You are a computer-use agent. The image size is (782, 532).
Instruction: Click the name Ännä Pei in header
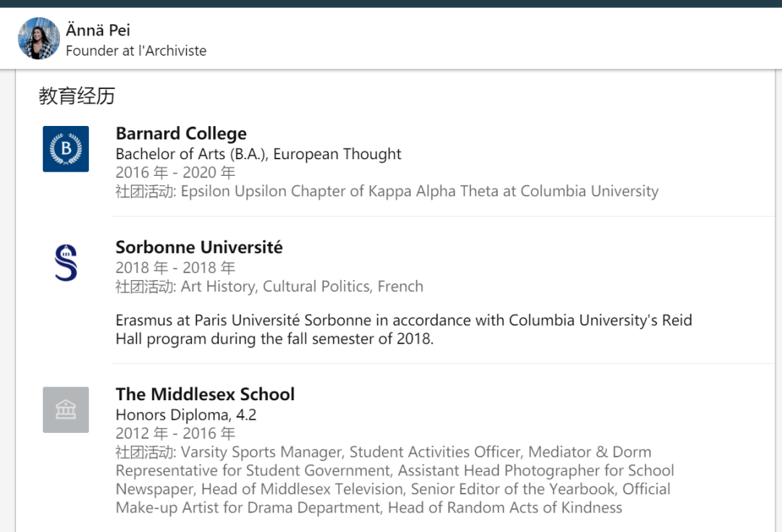pos(98,30)
